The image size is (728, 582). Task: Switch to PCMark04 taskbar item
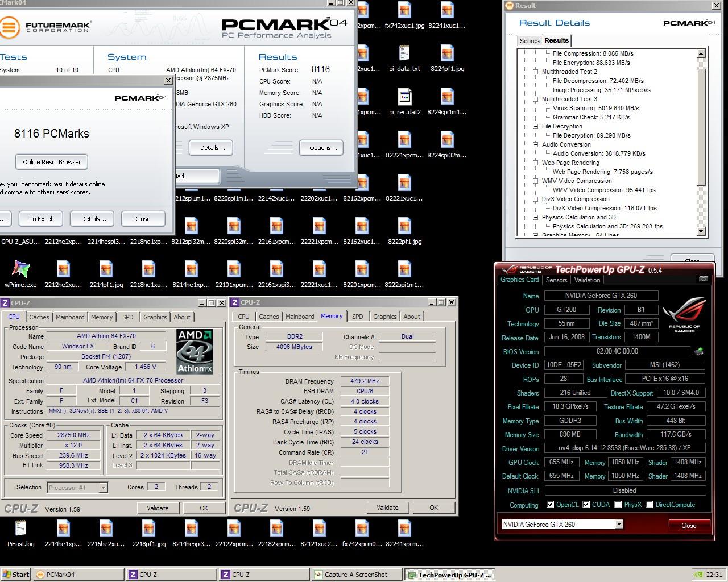[79, 575]
